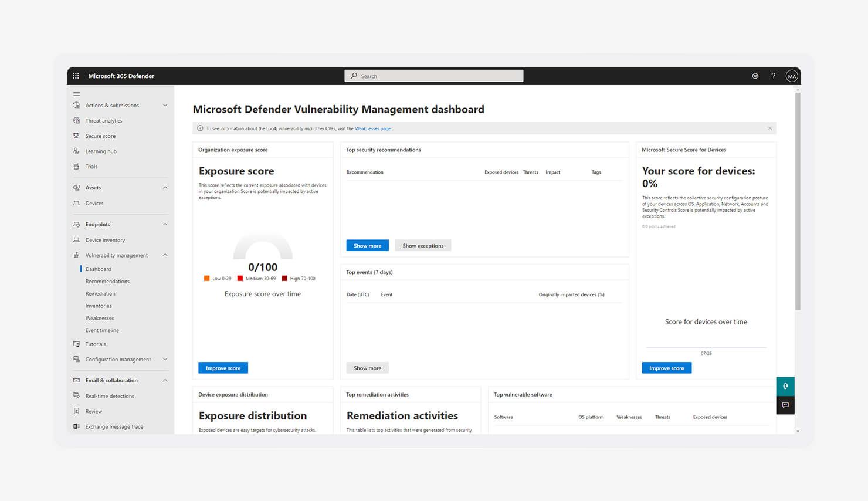The image size is (868, 501).
Task: Click the Threat analytics icon
Action: 76,120
